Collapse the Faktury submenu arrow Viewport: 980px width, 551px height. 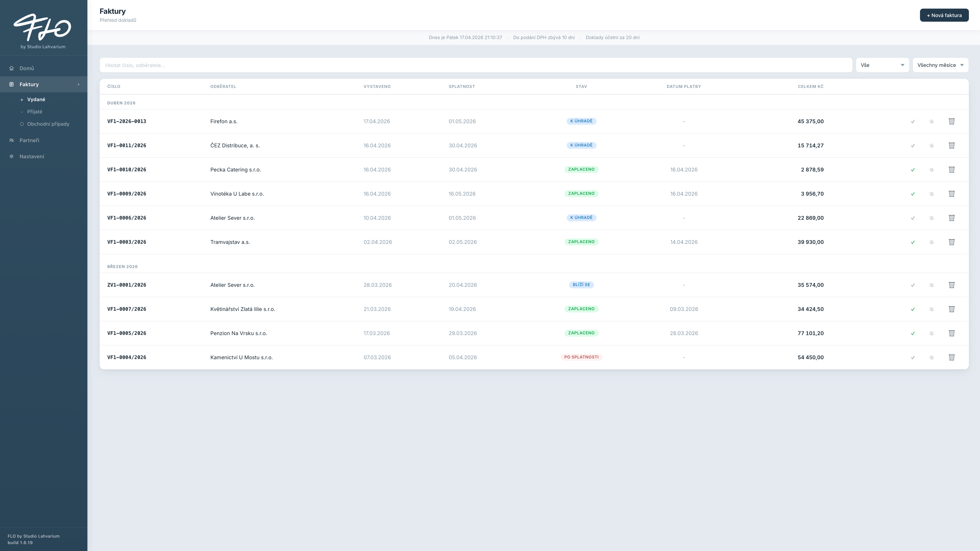click(79, 84)
